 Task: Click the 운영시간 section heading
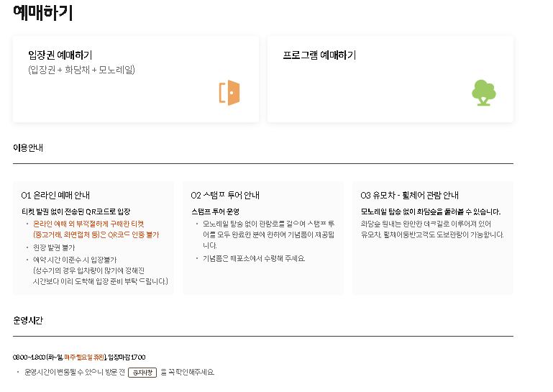coord(28,320)
